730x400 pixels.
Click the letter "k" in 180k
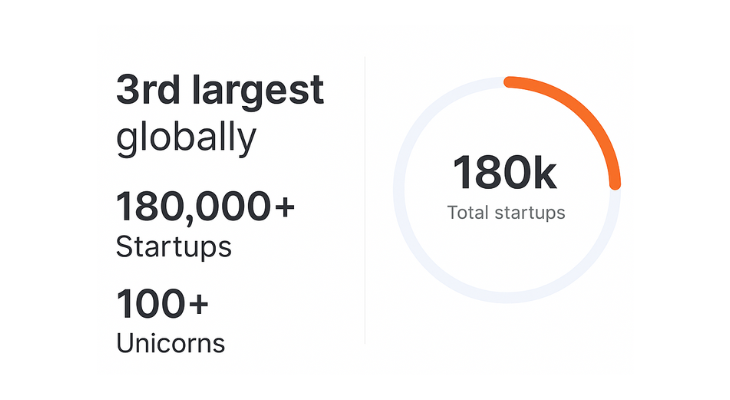pyautogui.click(x=544, y=173)
